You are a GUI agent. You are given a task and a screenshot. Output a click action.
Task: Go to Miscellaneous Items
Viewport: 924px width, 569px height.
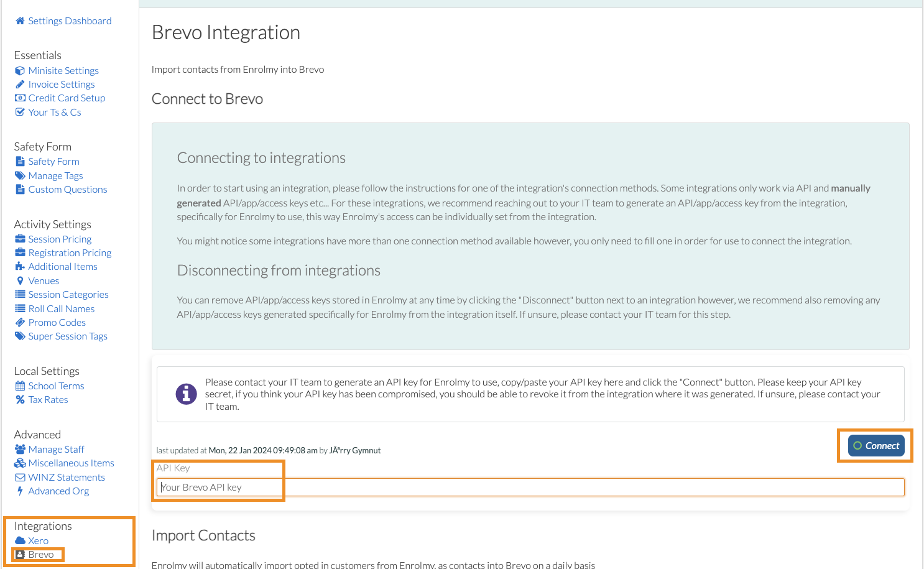[71, 463]
